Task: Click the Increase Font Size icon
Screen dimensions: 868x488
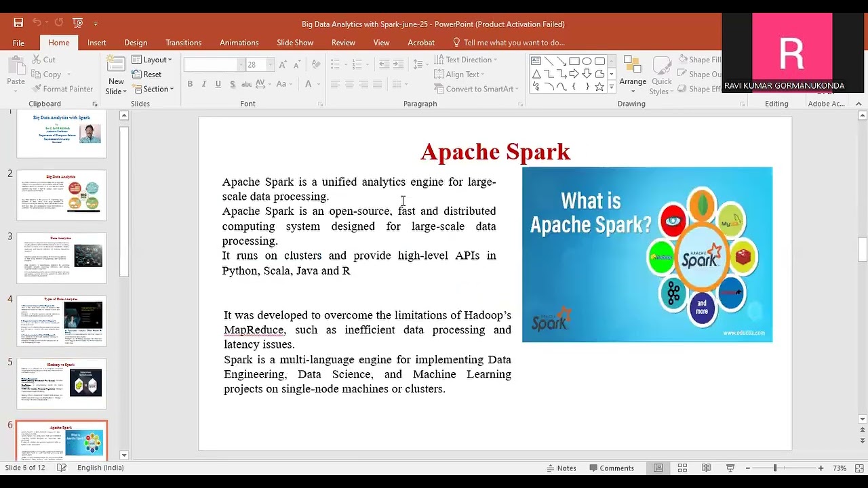Action: [x=284, y=64]
